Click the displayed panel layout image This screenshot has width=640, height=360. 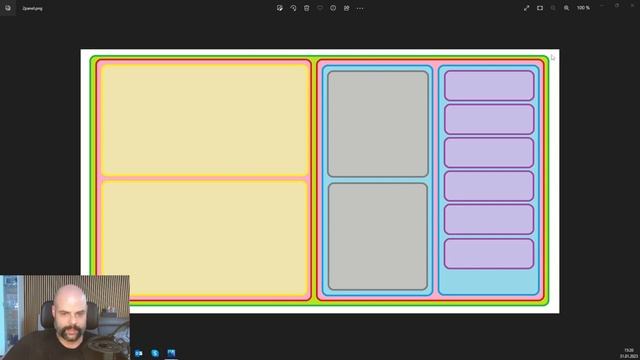click(320, 181)
